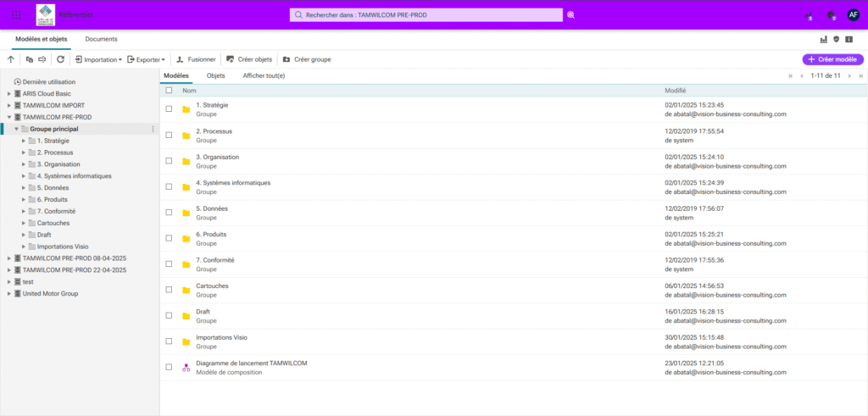Image resolution: width=868 pixels, height=416 pixels.
Task: Open the application launcher grid icon
Action: [x=17, y=15]
